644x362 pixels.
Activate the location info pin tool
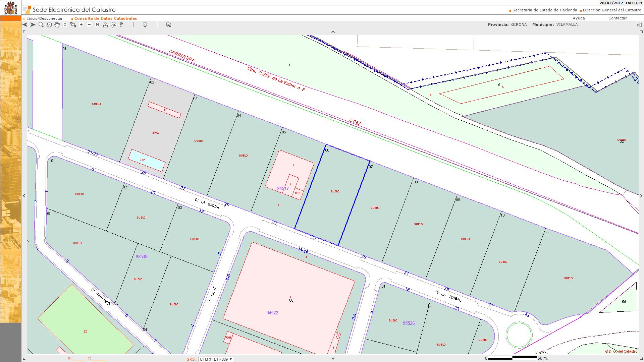click(x=145, y=25)
